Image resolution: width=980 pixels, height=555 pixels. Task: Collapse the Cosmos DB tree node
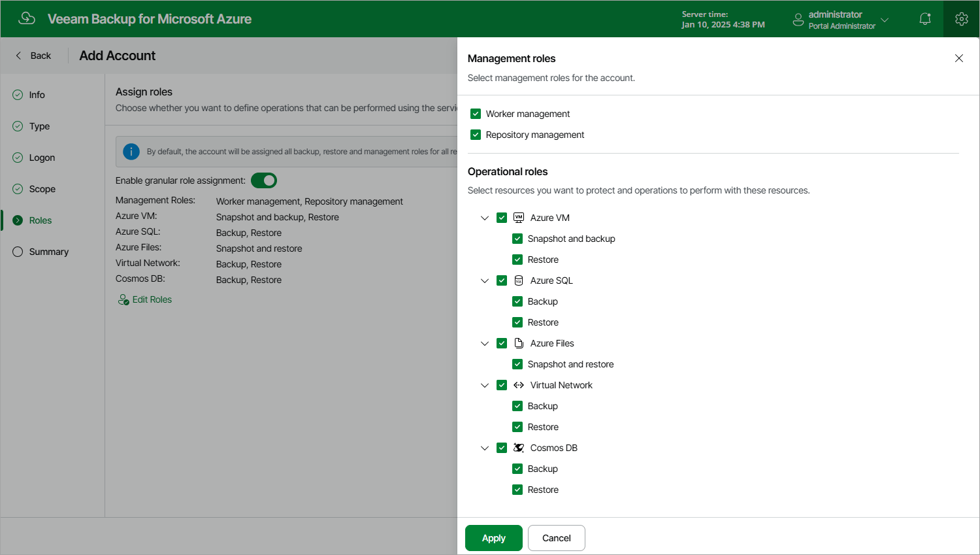(484, 447)
